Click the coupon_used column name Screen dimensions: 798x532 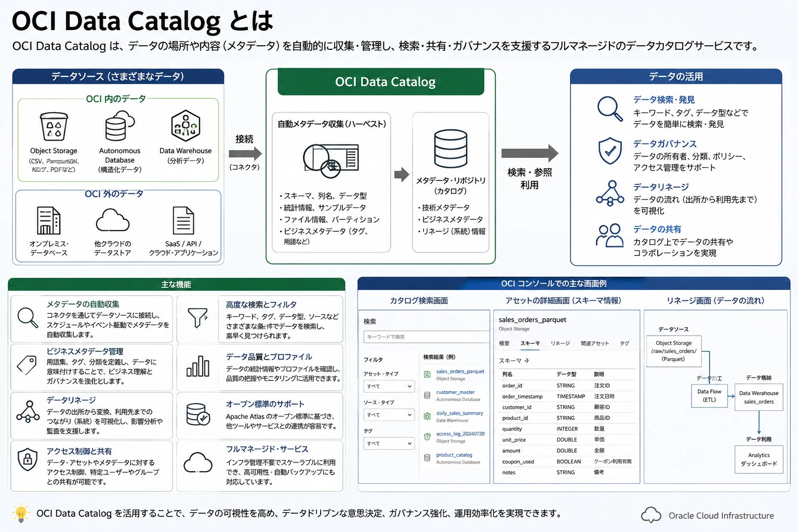[x=517, y=462]
